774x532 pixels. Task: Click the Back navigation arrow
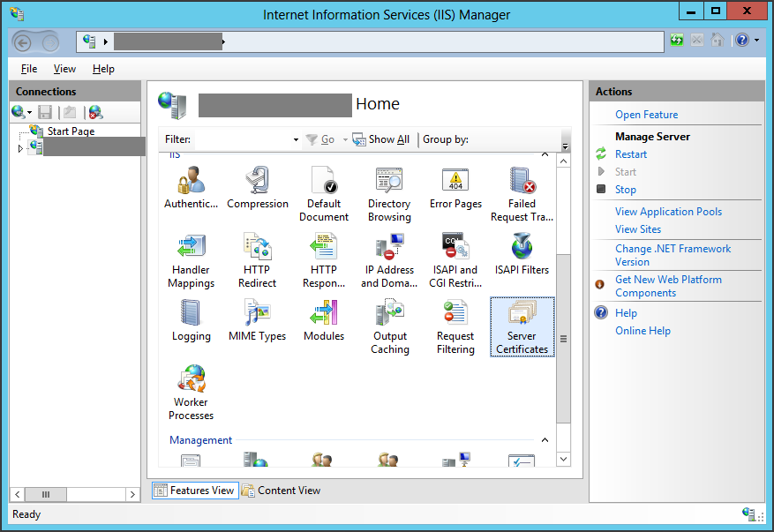pyautogui.click(x=22, y=43)
